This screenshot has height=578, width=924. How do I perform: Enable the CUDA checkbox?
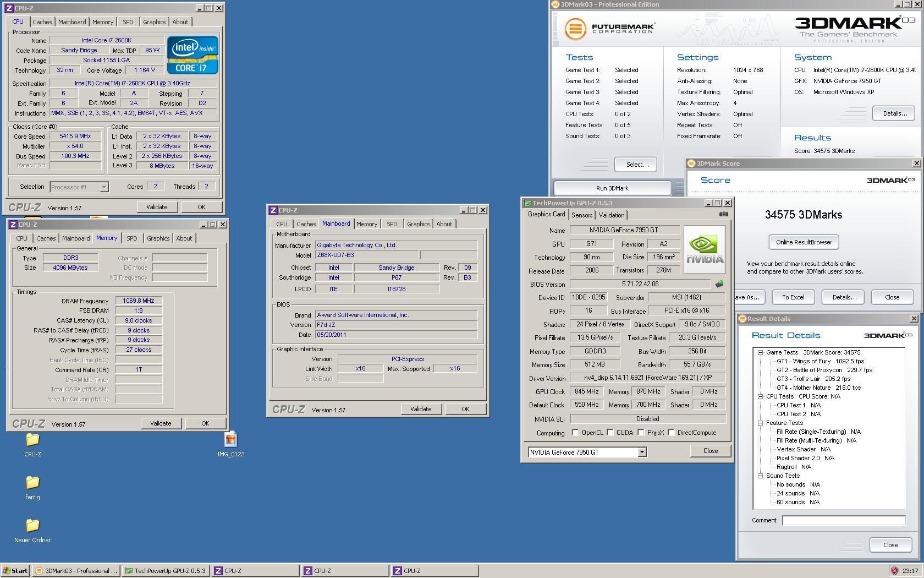[610, 433]
